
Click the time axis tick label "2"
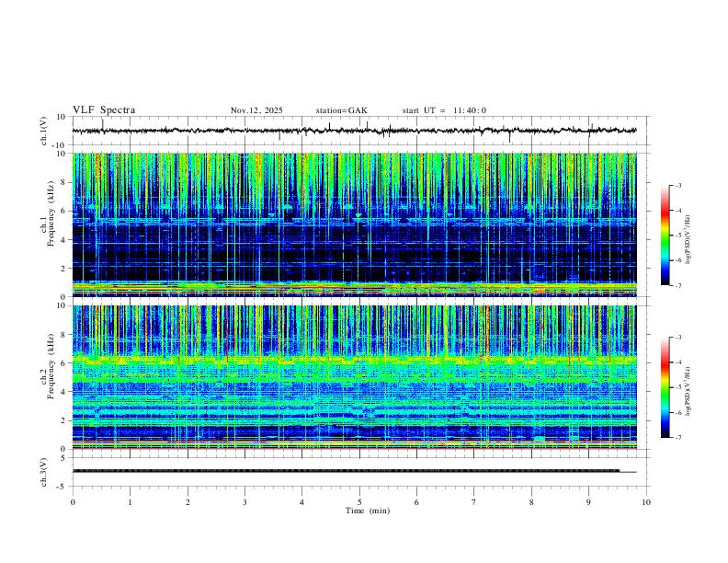pyautogui.click(x=188, y=502)
